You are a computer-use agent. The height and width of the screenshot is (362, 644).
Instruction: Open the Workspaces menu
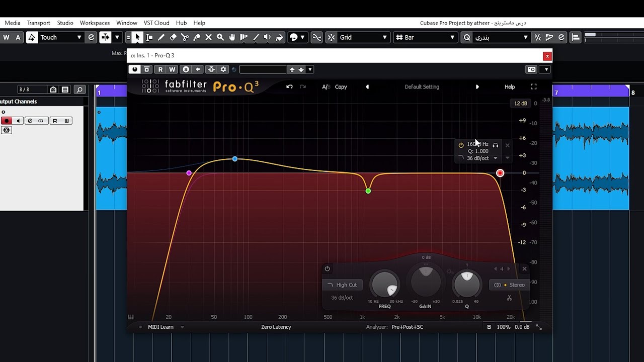click(x=95, y=23)
